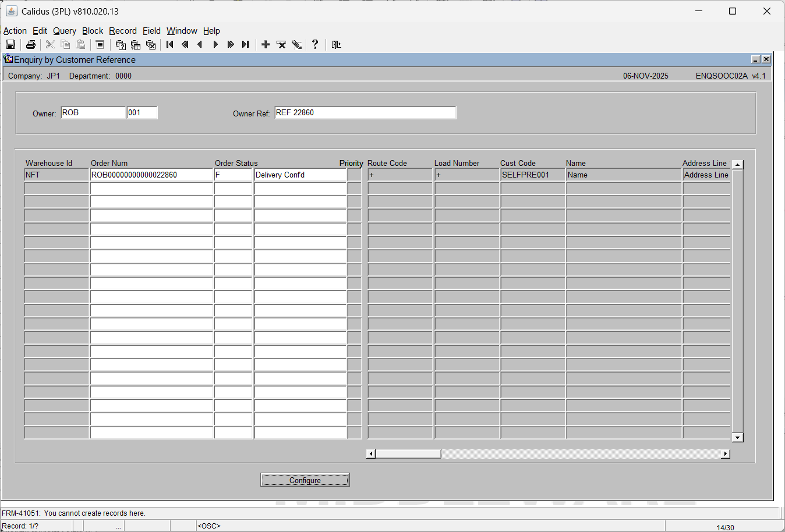
Task: Click the Help question mark icon
Action: click(315, 45)
